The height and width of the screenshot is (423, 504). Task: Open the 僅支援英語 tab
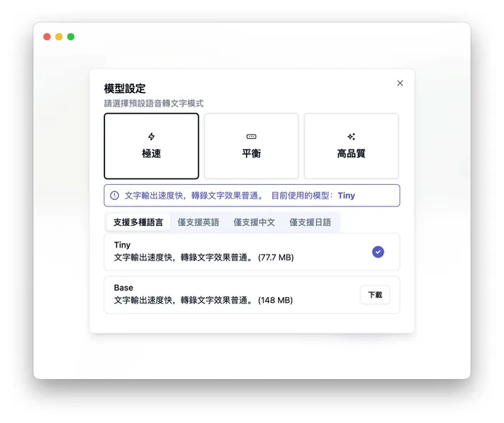[x=198, y=222]
